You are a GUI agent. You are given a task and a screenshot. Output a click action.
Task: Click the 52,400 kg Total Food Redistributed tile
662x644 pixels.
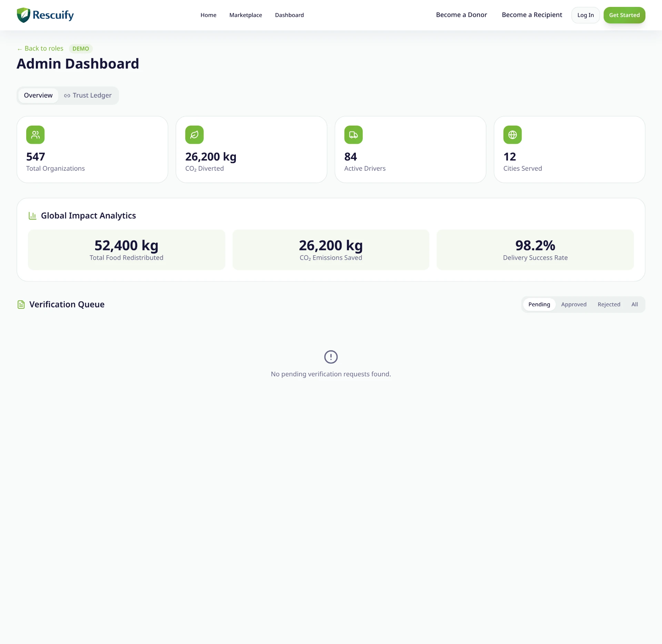click(126, 250)
